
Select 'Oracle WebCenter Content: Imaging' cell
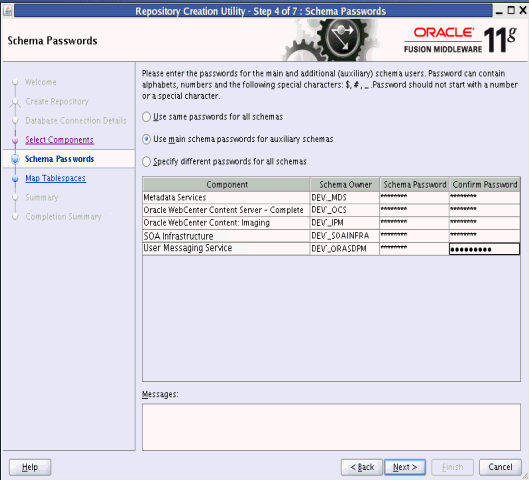(x=226, y=223)
